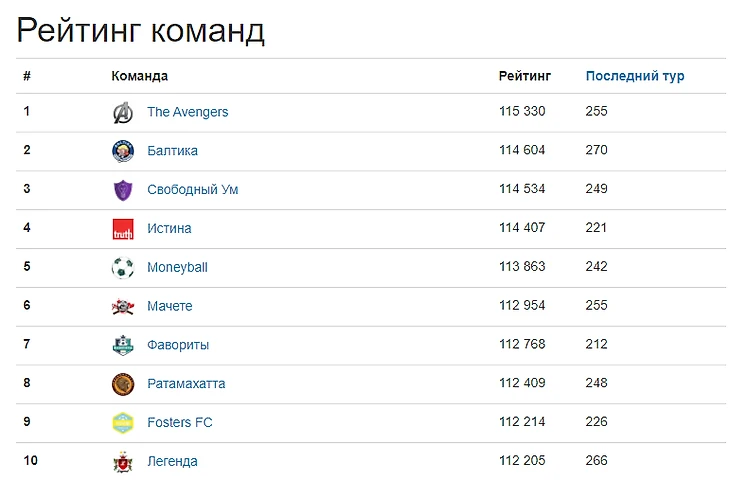Click the green Фавориты team crest
The height and width of the screenshot is (481, 730).
123,345
